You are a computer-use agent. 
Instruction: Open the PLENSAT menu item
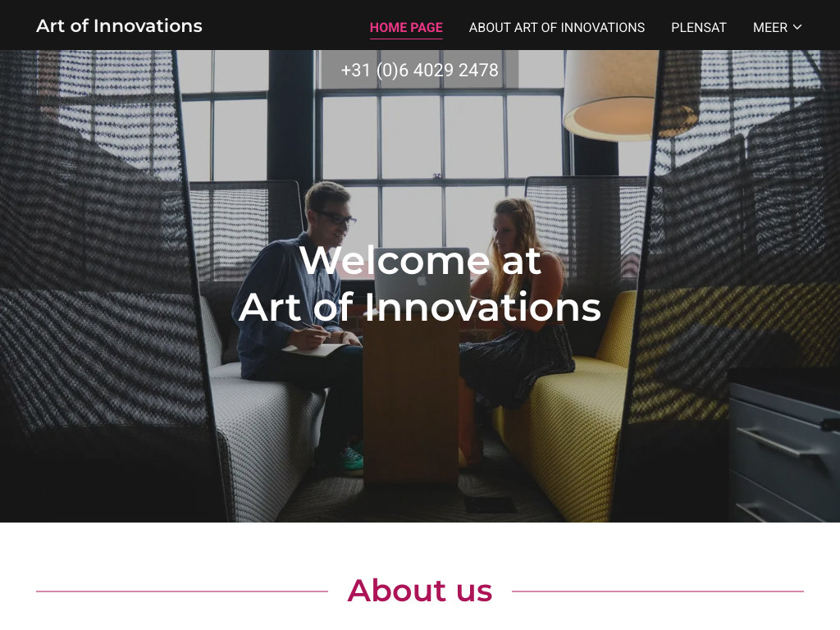pos(699,27)
